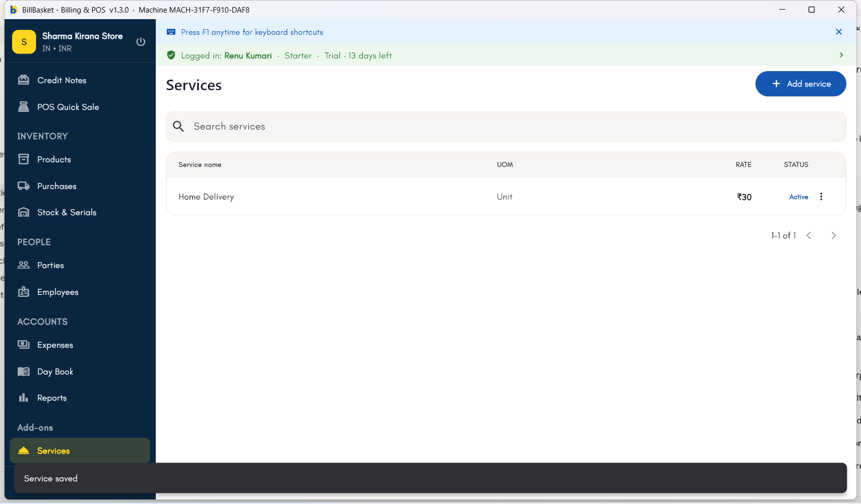Click the Employees badge icon
Image resolution: width=861 pixels, height=504 pixels.
[x=24, y=292]
